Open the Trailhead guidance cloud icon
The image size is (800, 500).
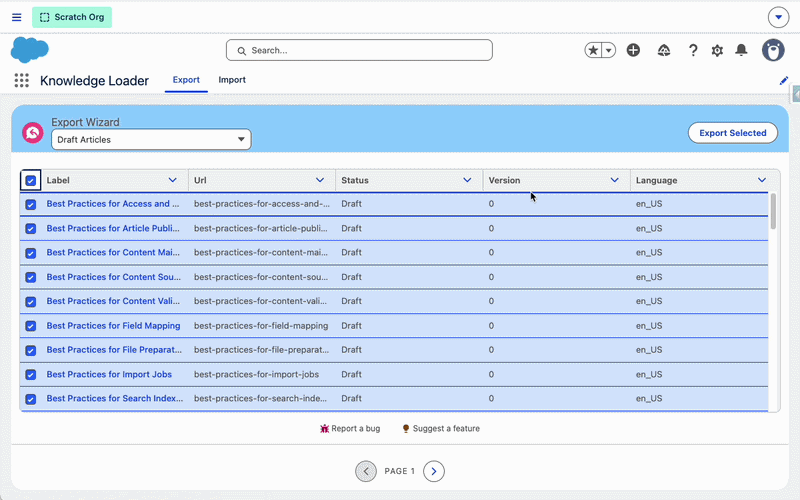pos(664,50)
